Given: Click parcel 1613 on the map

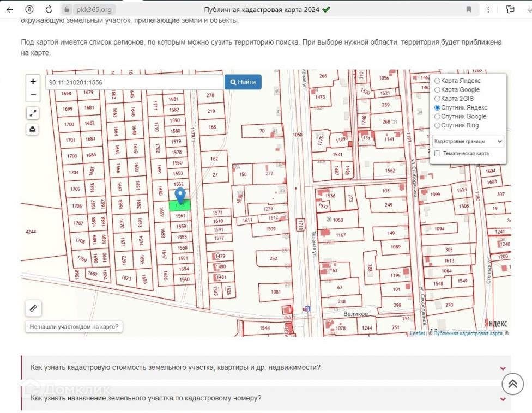Looking at the screenshot, I should 449,261.
